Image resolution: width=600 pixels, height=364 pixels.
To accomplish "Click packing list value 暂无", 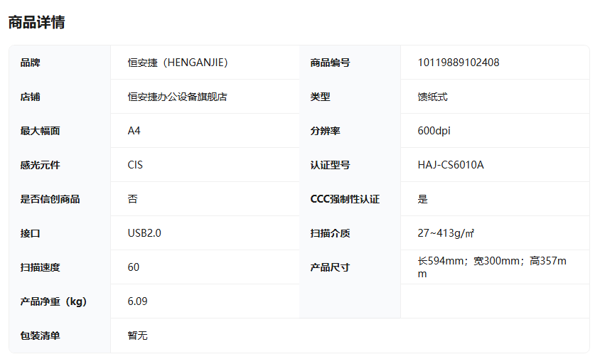I will (137, 336).
